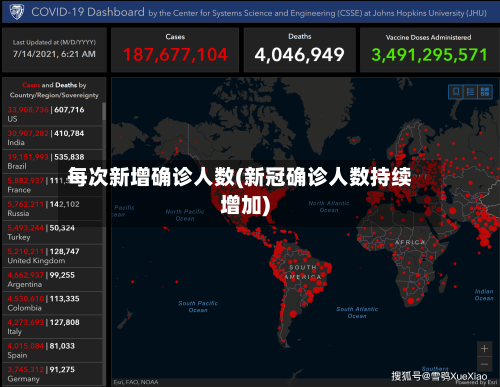The height and width of the screenshot is (387, 500).
Task: Click the Johns Hopkins shield logo
Action: 16,12
